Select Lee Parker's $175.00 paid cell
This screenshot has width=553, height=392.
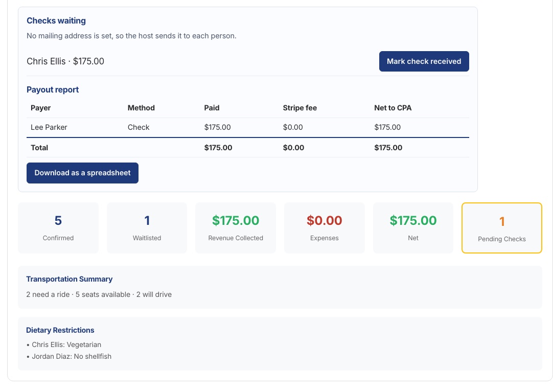point(217,127)
